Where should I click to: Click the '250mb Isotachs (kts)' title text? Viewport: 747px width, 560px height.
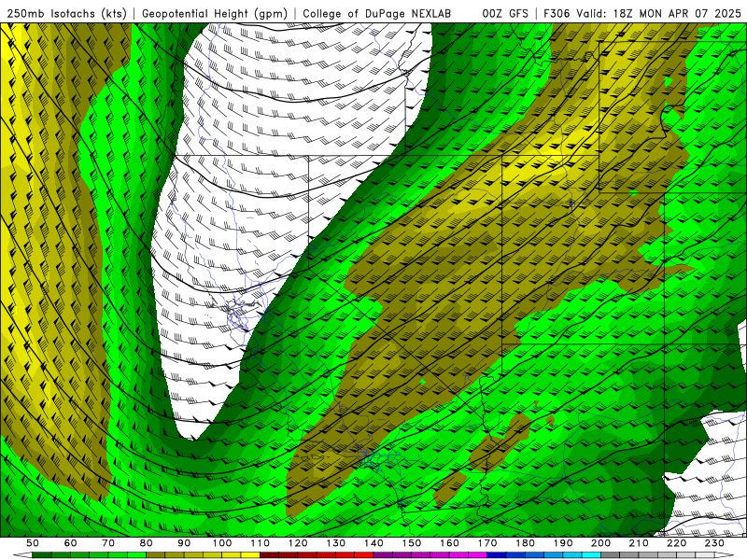(67, 14)
